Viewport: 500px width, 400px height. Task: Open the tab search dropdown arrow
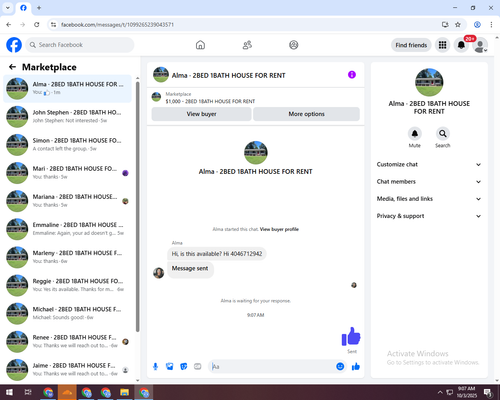[x=8, y=8]
